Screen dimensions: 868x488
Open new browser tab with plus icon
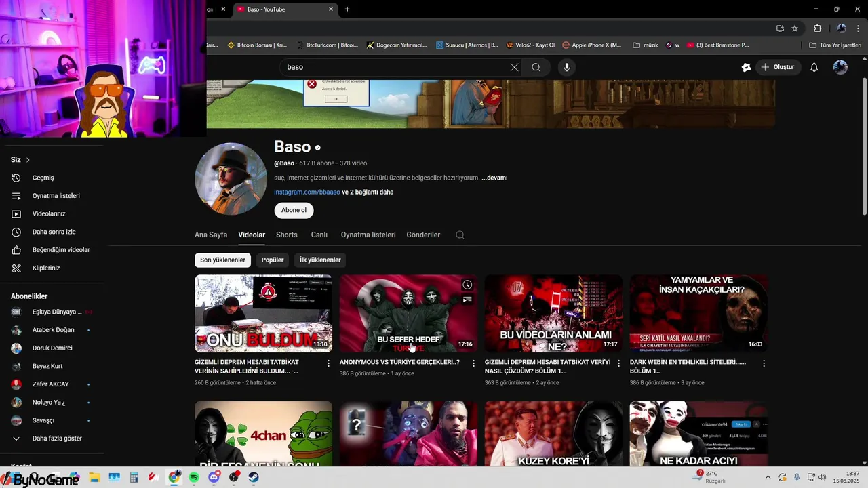[x=347, y=9]
